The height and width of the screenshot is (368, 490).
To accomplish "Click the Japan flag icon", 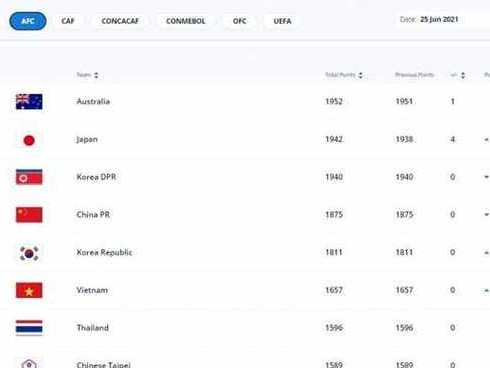I will coord(29,140).
